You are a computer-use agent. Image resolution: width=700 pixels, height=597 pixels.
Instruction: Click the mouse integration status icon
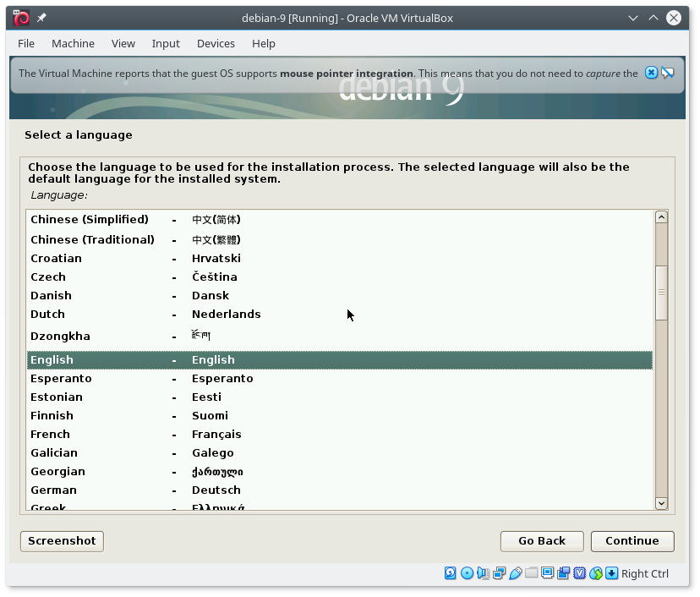point(596,573)
